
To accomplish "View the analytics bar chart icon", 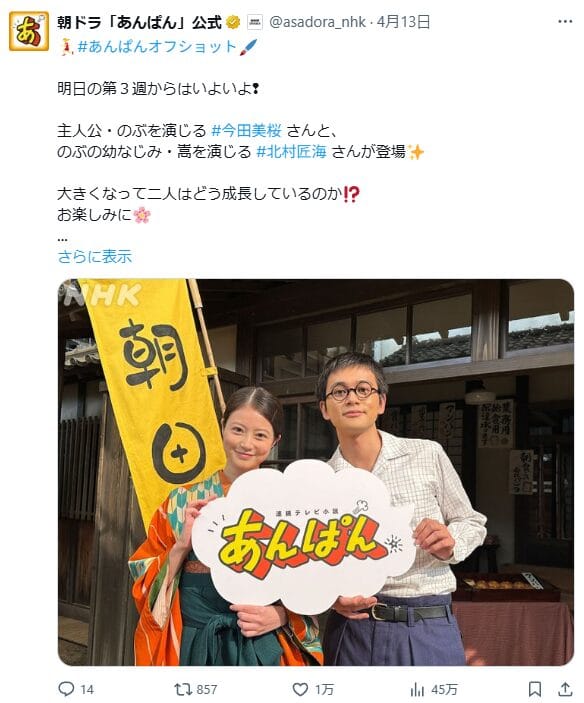I will (417, 689).
